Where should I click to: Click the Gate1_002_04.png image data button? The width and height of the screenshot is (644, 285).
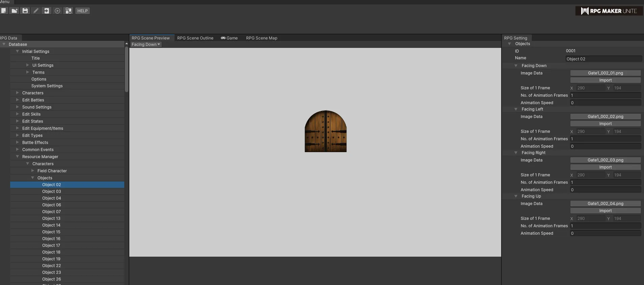(x=605, y=204)
